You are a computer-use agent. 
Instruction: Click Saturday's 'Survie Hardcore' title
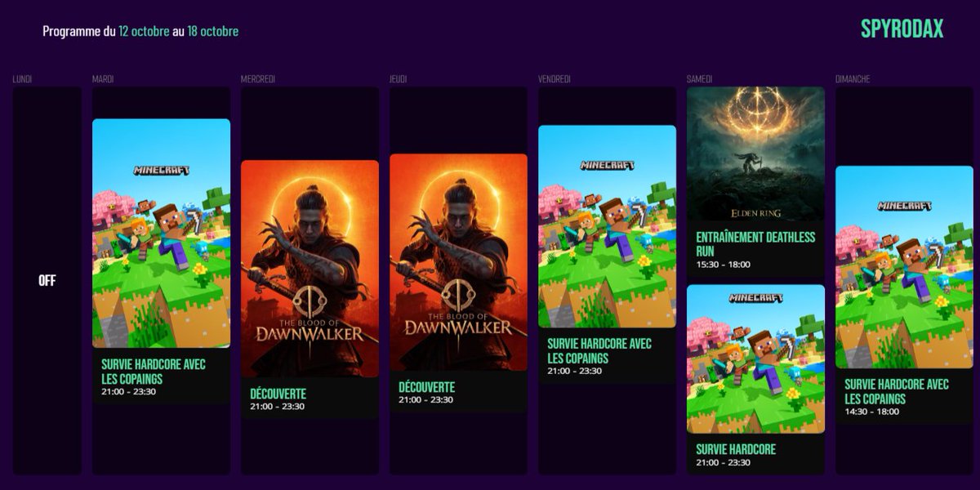(x=736, y=450)
